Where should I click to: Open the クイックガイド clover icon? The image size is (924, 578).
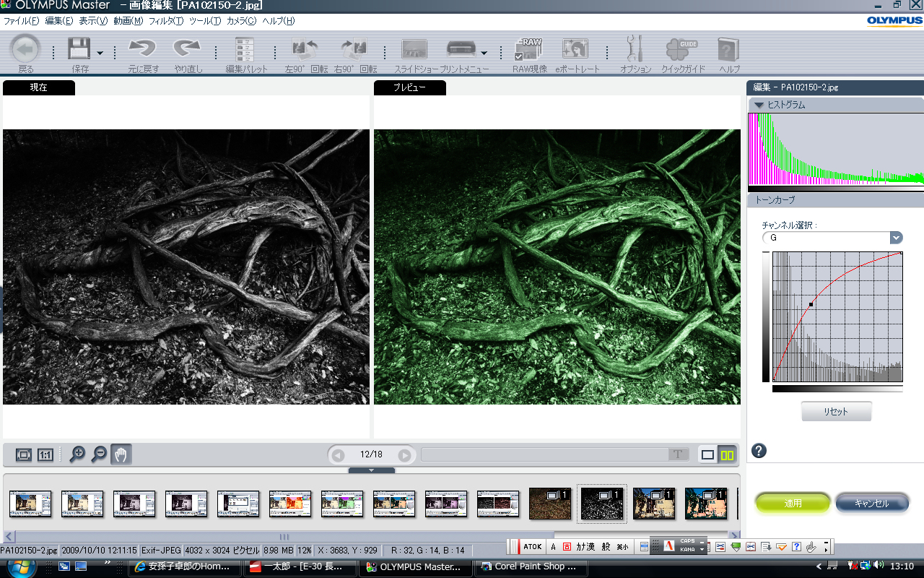[x=681, y=49]
